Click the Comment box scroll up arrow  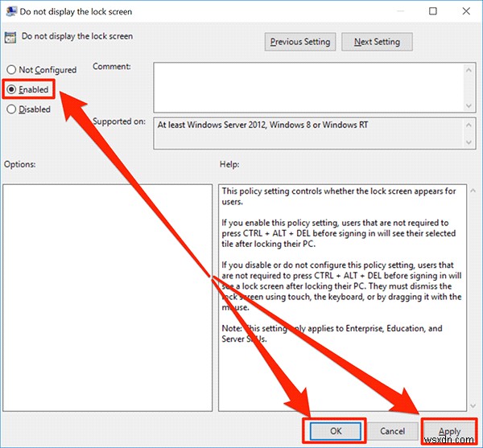[469, 70]
